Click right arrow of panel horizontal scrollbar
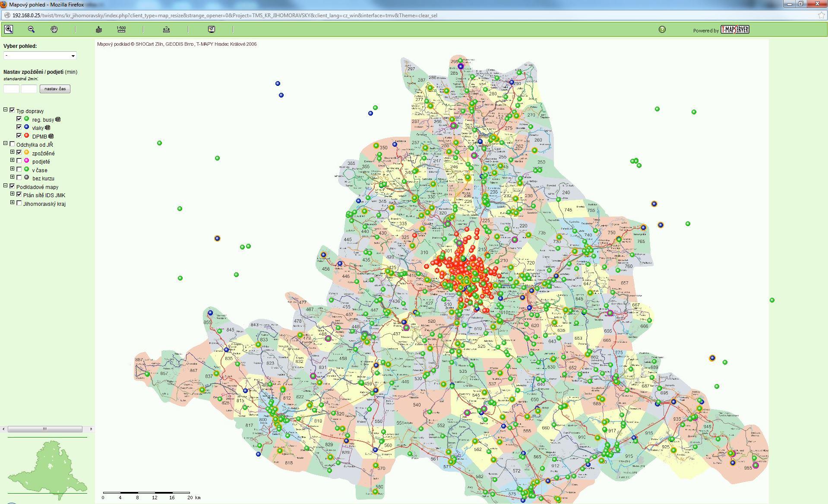Image resolution: width=828 pixels, height=504 pixels. pyautogui.click(x=91, y=429)
